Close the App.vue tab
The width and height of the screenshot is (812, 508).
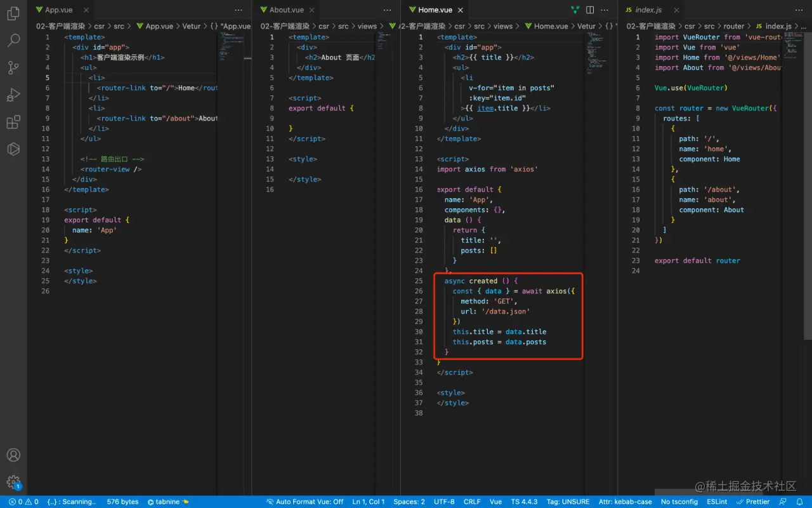[x=86, y=10]
